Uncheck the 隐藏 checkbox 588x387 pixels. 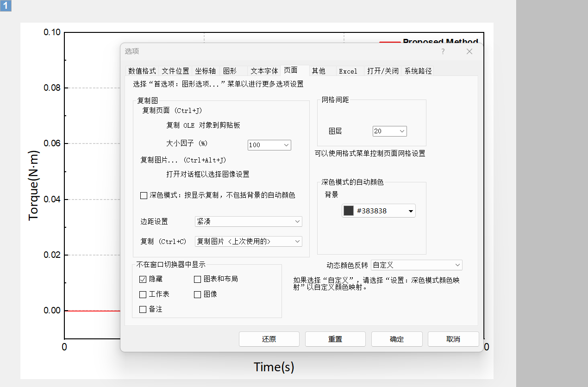tap(143, 279)
